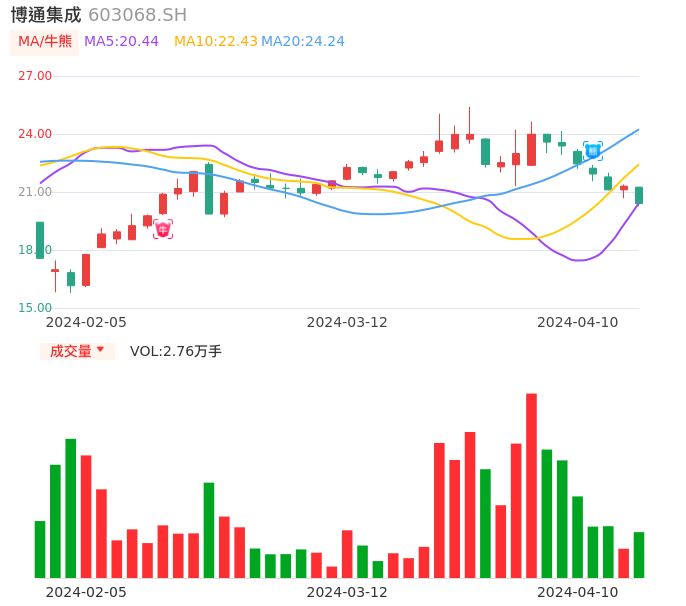Click 2024-03-12 date label on price chart
The height and width of the screenshot is (606, 686).
347,322
